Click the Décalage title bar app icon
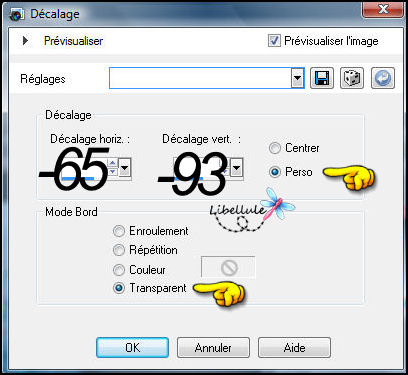The height and width of the screenshot is (375, 408). (17, 14)
